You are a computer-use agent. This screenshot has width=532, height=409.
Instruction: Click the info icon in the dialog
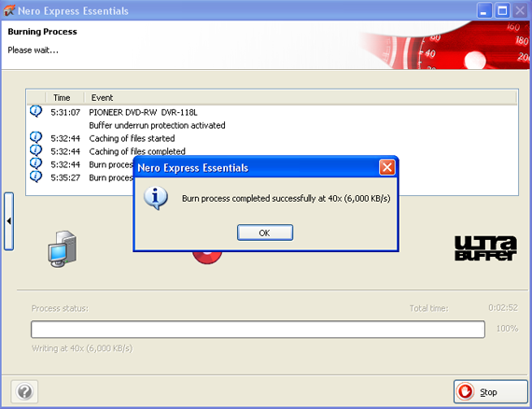coord(156,198)
